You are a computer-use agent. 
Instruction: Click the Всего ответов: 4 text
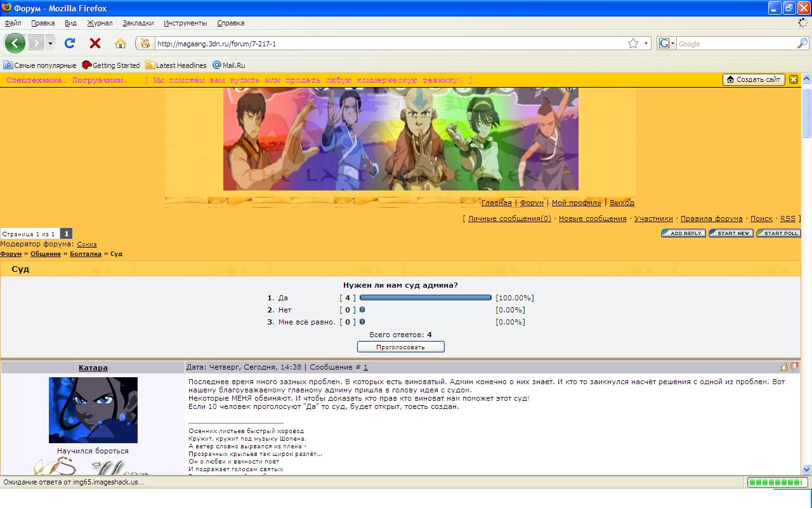click(400, 335)
